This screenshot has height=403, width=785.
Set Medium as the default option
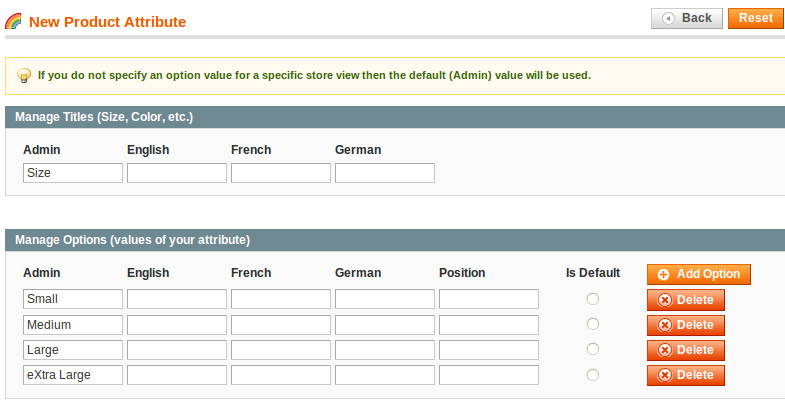(x=593, y=324)
